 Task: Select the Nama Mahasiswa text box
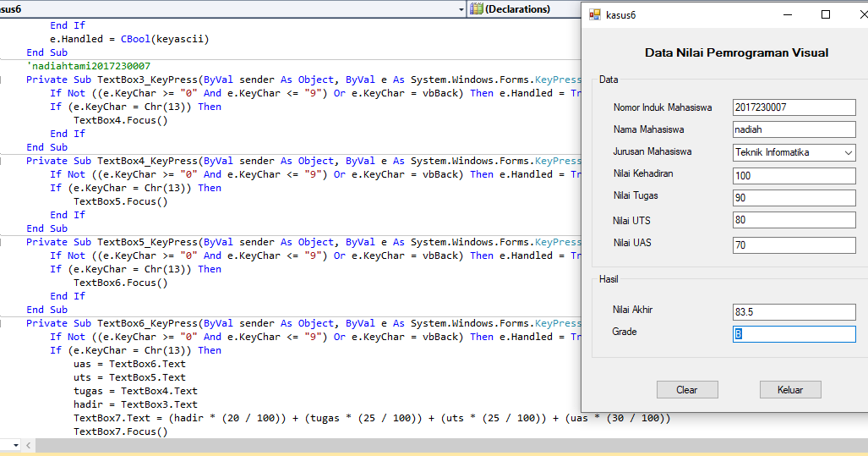[x=794, y=130]
